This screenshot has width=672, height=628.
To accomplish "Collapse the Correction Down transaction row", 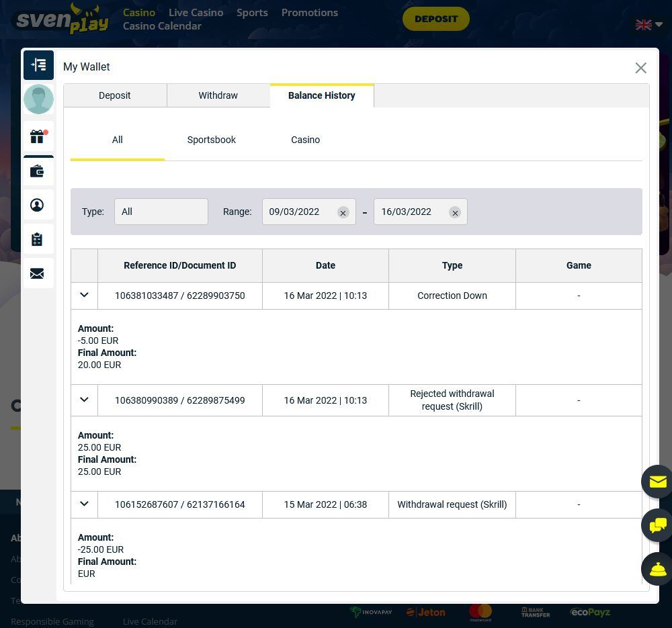I will pos(84,296).
